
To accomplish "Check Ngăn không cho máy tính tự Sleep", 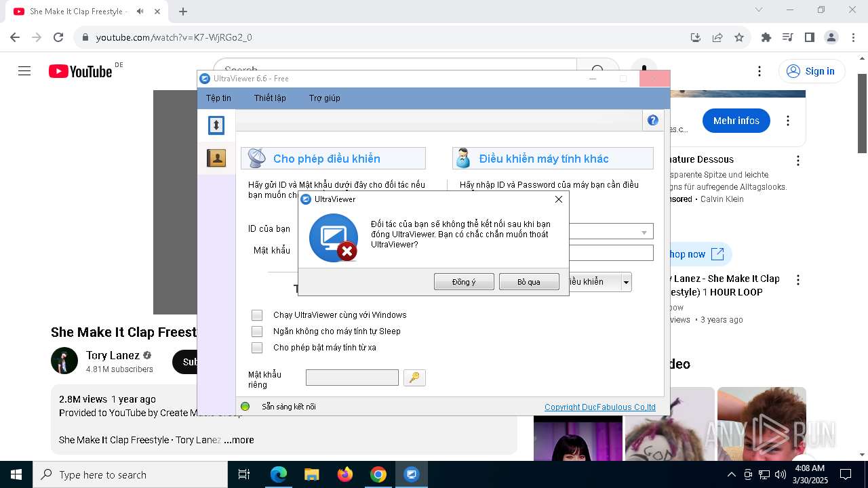I will click(x=257, y=331).
